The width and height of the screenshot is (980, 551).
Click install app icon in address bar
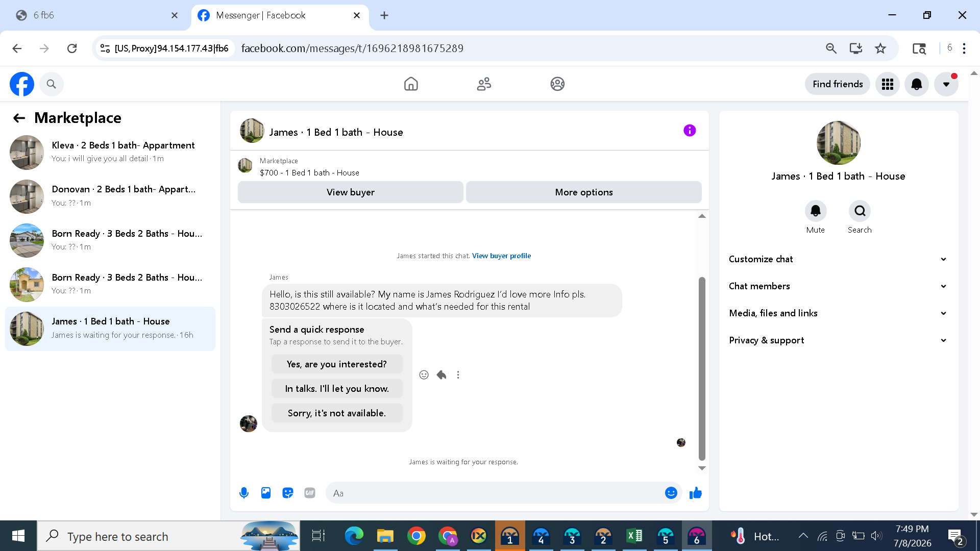856,48
